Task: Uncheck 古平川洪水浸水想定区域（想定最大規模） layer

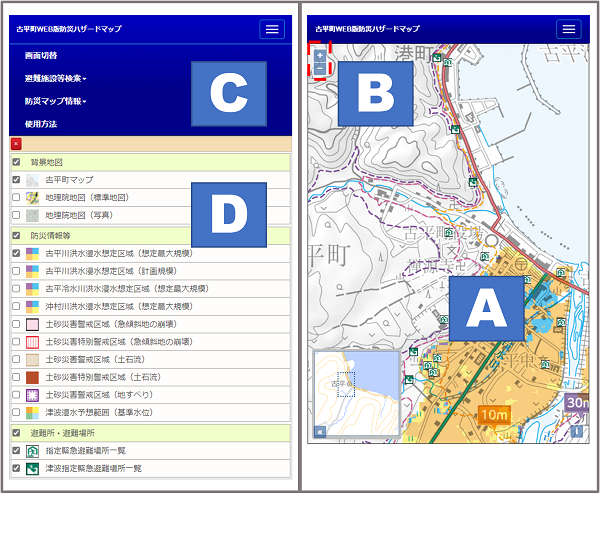Action: click(16, 253)
